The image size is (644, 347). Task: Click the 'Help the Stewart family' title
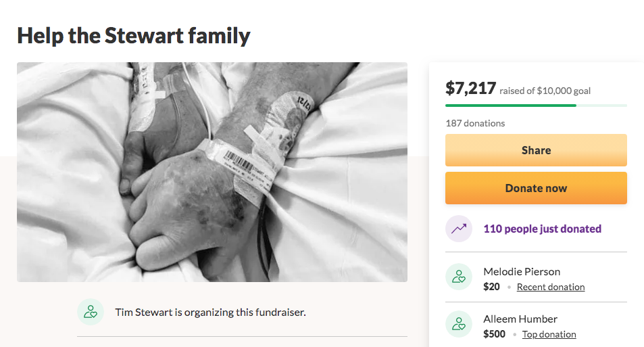[134, 36]
